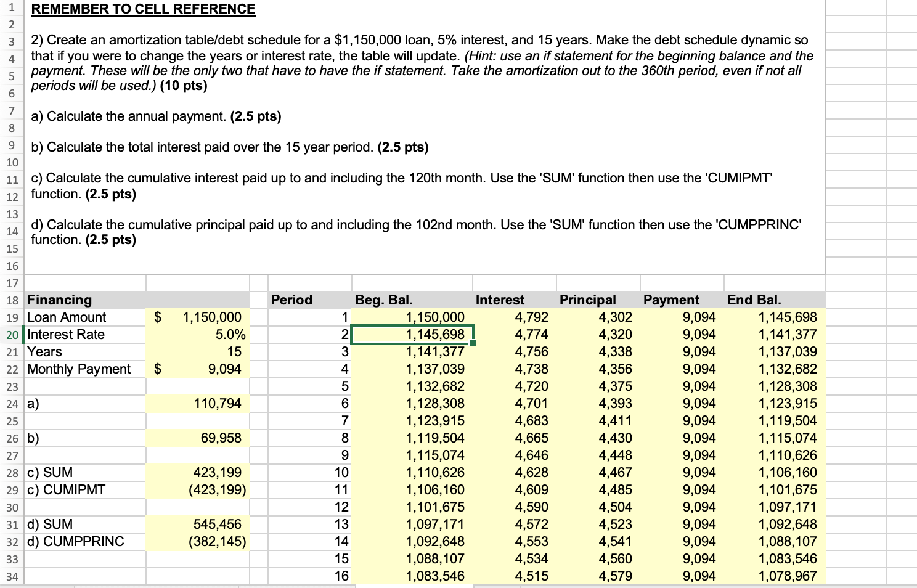Click the fill handle of the selected cell
The height and width of the screenshot is (588, 917).
click(x=472, y=343)
